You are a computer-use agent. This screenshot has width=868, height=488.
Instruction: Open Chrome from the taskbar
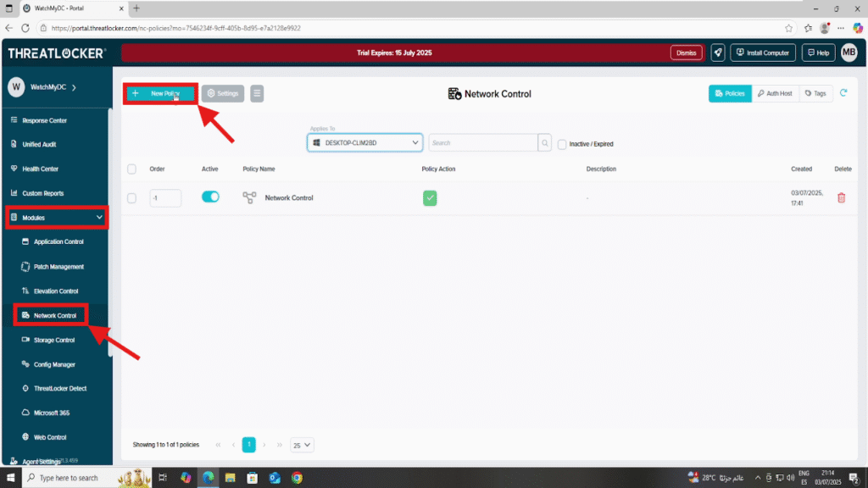click(x=298, y=478)
